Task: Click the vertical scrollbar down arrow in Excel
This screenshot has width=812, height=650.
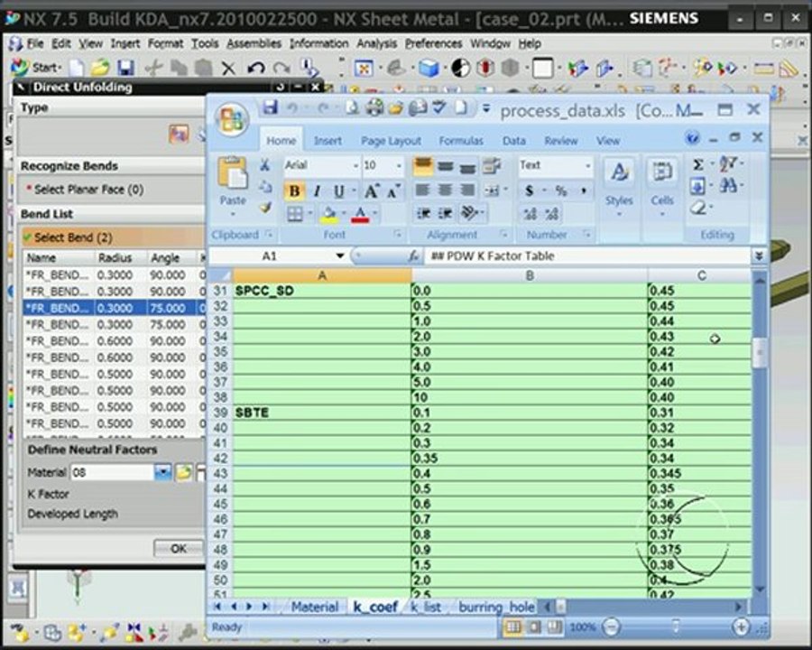Action: tap(760, 590)
